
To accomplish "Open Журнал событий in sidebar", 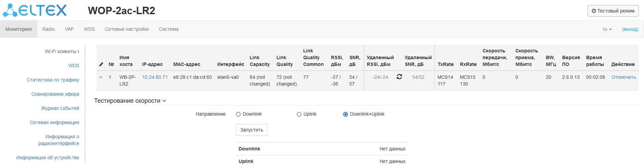I will pyautogui.click(x=60, y=108).
